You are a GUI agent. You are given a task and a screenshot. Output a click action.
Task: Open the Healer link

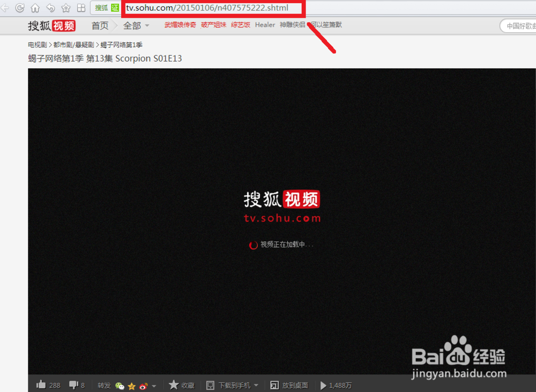(x=265, y=25)
